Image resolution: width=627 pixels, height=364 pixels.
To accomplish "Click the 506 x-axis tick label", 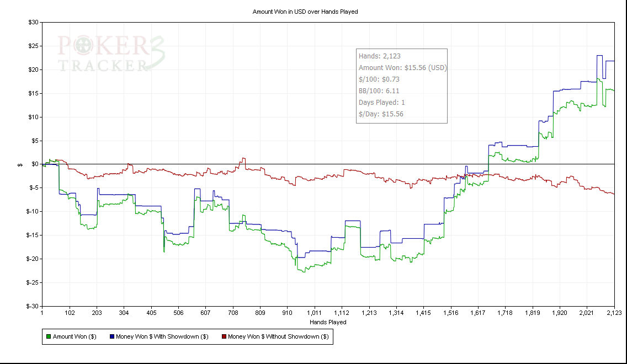I will pyautogui.click(x=178, y=313).
